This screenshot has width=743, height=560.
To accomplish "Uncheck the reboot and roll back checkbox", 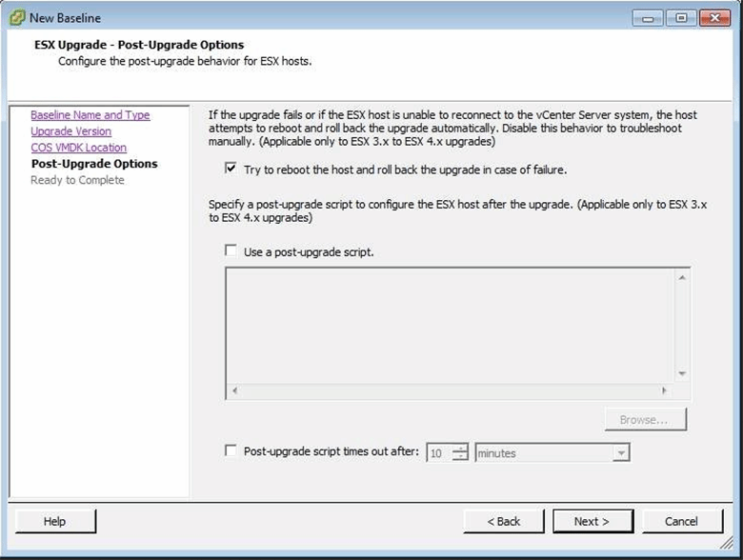I will click(x=231, y=170).
